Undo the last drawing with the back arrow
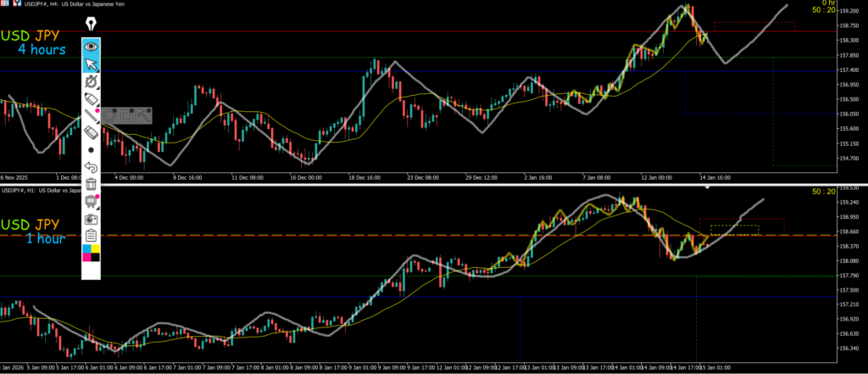 pos(92,167)
